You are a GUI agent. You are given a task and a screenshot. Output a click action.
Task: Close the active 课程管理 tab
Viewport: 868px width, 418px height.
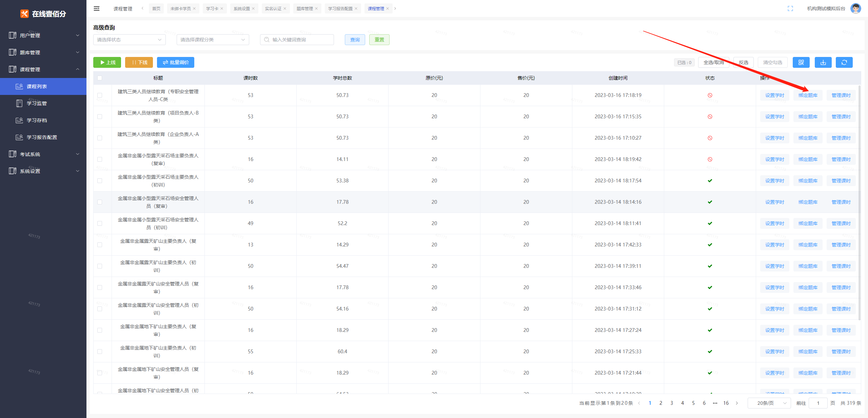tap(388, 8)
